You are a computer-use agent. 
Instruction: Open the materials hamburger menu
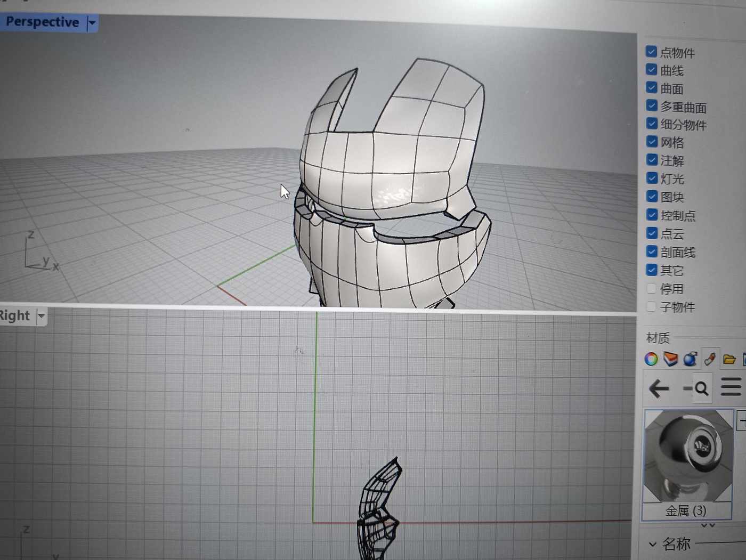click(731, 387)
